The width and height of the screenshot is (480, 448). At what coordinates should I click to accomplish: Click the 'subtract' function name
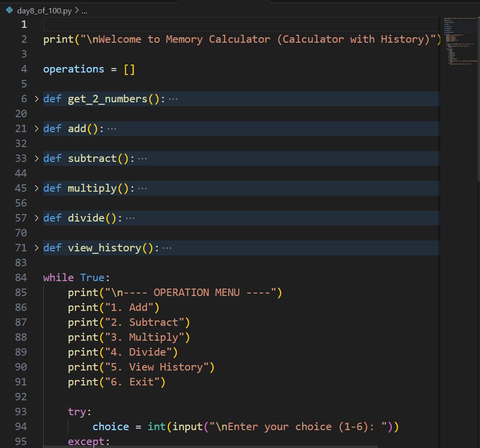coord(92,158)
